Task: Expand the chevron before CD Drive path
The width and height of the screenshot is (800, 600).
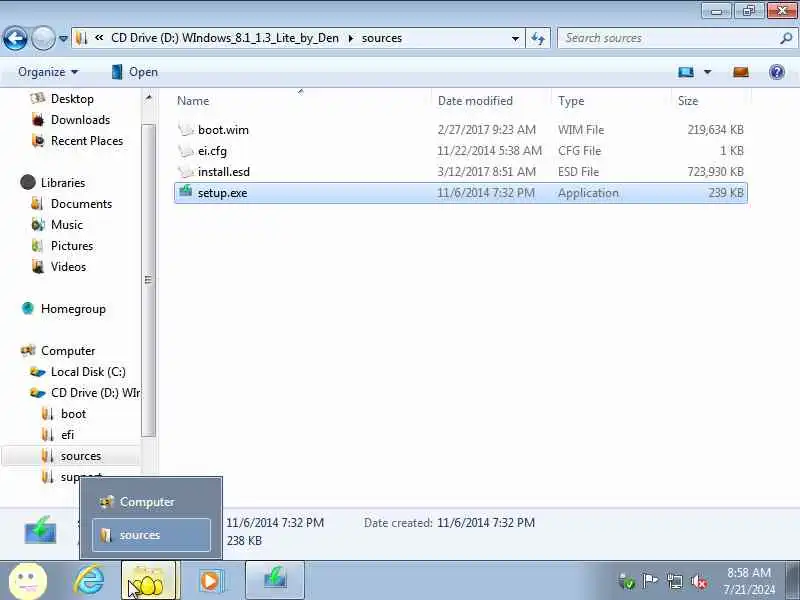Action: point(99,38)
